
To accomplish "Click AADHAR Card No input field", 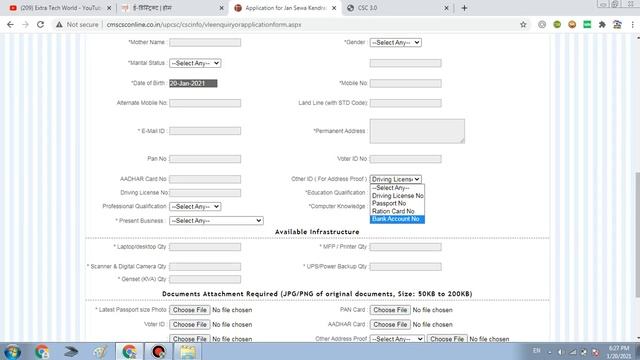I will point(205,179).
